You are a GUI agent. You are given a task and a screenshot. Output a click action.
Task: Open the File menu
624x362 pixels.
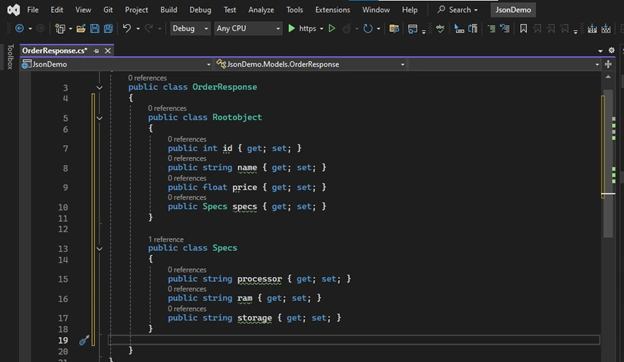[33, 10]
